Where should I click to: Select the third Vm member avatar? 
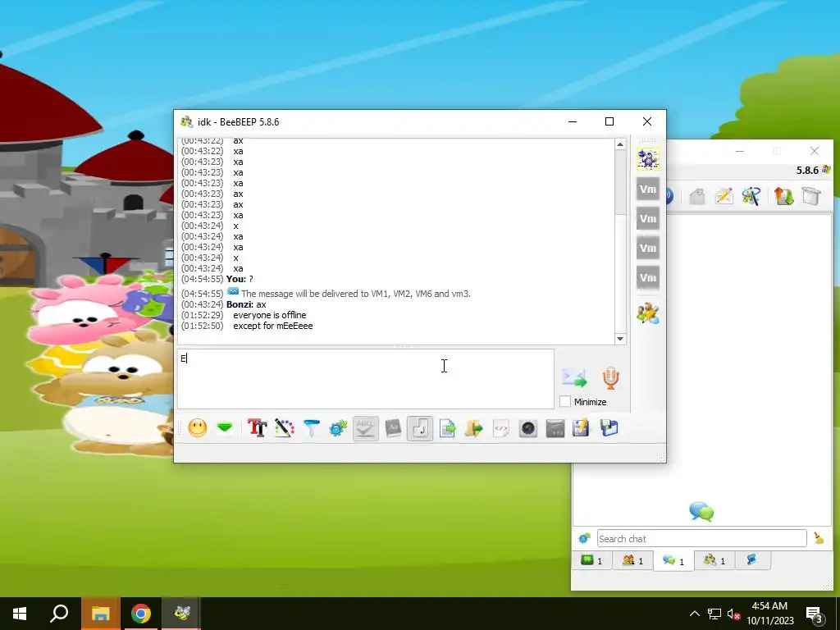648,248
